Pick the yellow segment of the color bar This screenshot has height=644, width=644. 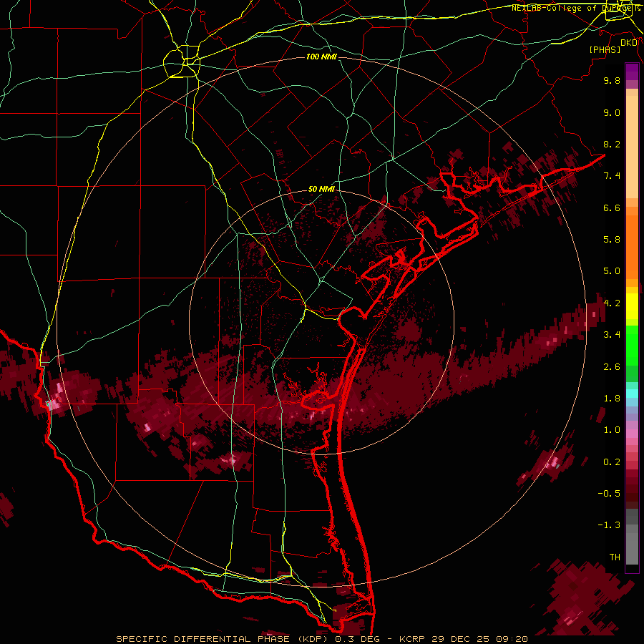tap(632, 306)
